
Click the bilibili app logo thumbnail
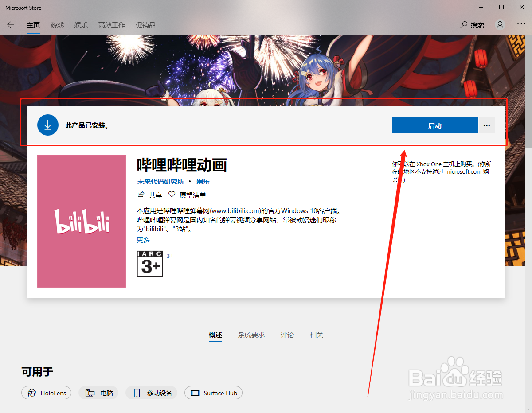point(82,221)
